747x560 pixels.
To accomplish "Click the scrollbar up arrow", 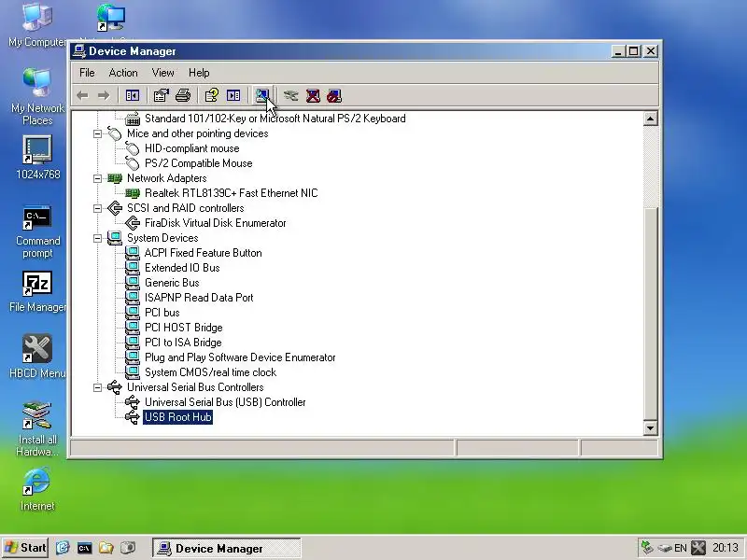I will click(x=650, y=119).
